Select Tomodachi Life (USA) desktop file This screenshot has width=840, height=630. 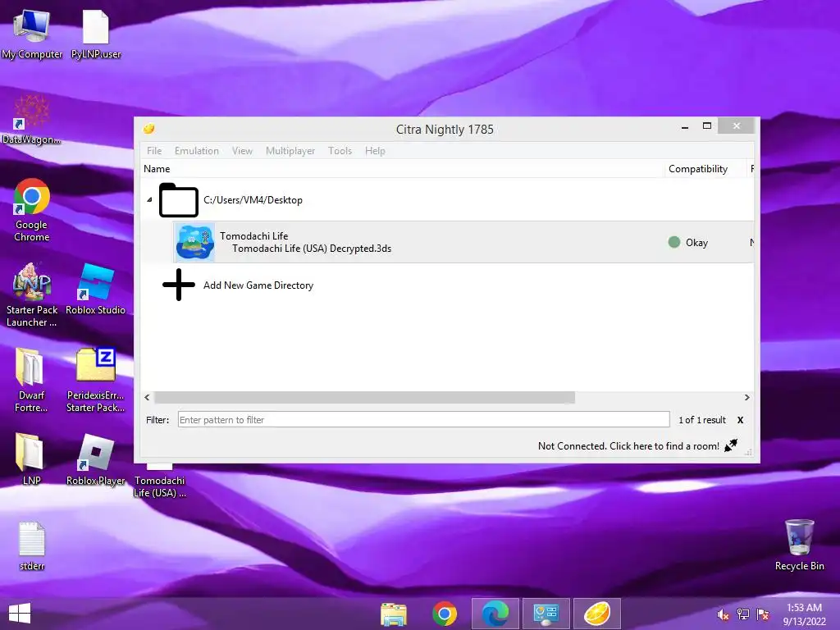(160, 481)
